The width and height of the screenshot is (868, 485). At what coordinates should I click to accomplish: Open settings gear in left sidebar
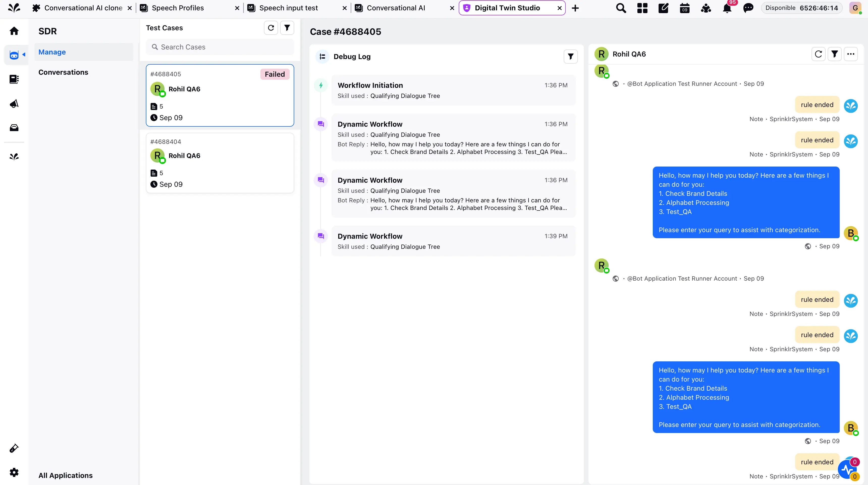click(x=14, y=472)
